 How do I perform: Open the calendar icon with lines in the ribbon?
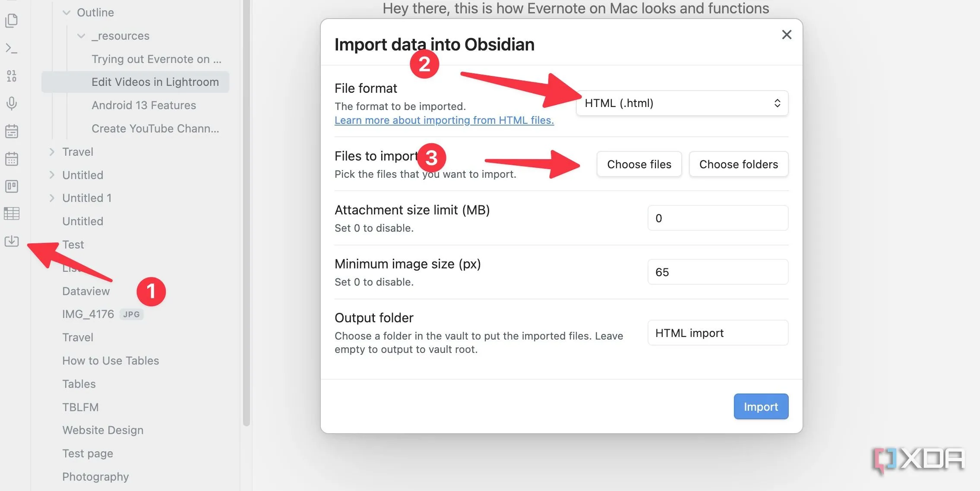12,131
